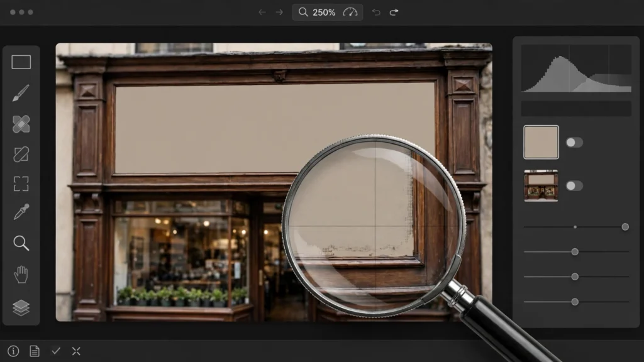Click the dark bar below histogram
This screenshot has height=362, width=644.
click(x=576, y=108)
